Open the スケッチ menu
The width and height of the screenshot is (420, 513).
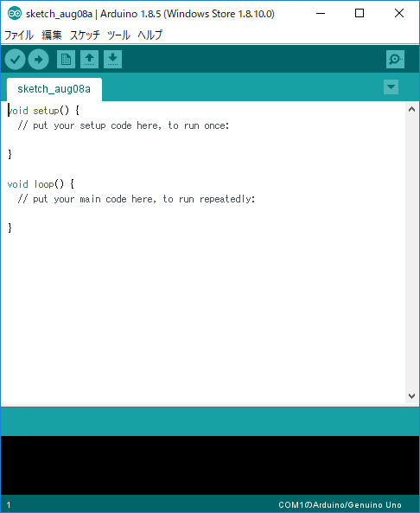point(85,35)
